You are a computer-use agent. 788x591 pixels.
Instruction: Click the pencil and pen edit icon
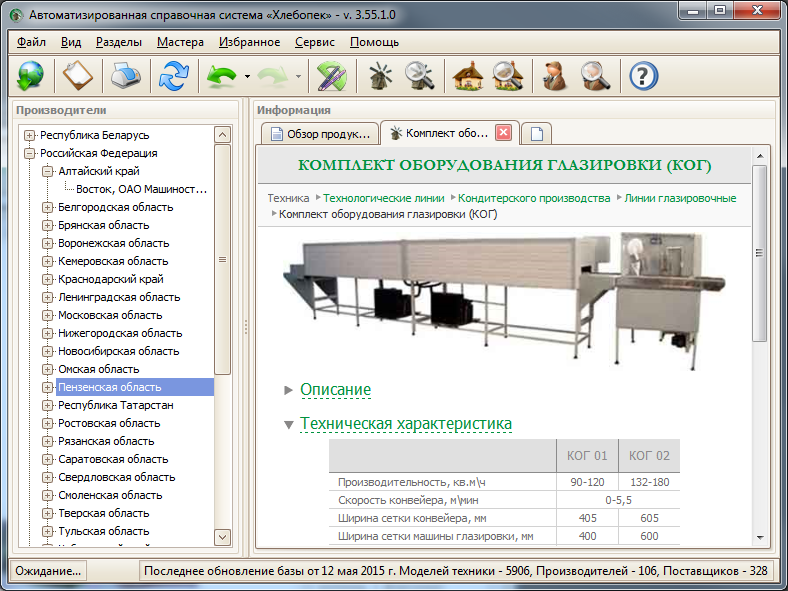click(x=332, y=75)
